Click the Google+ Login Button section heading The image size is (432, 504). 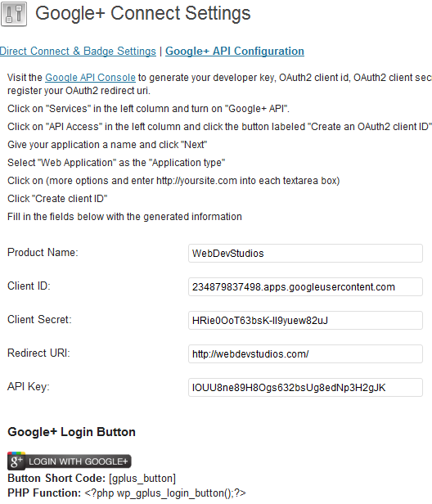[x=72, y=432]
